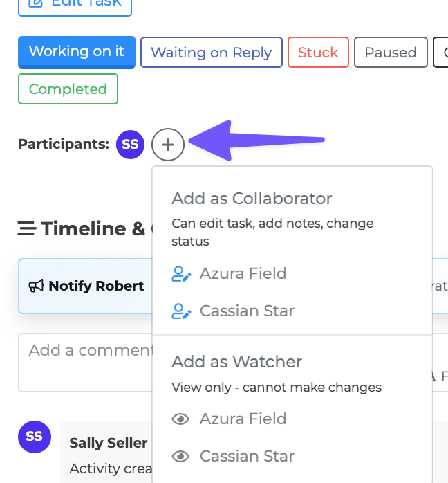Click watcher eye icon beside Azura Field
448x483 pixels.
180,419
